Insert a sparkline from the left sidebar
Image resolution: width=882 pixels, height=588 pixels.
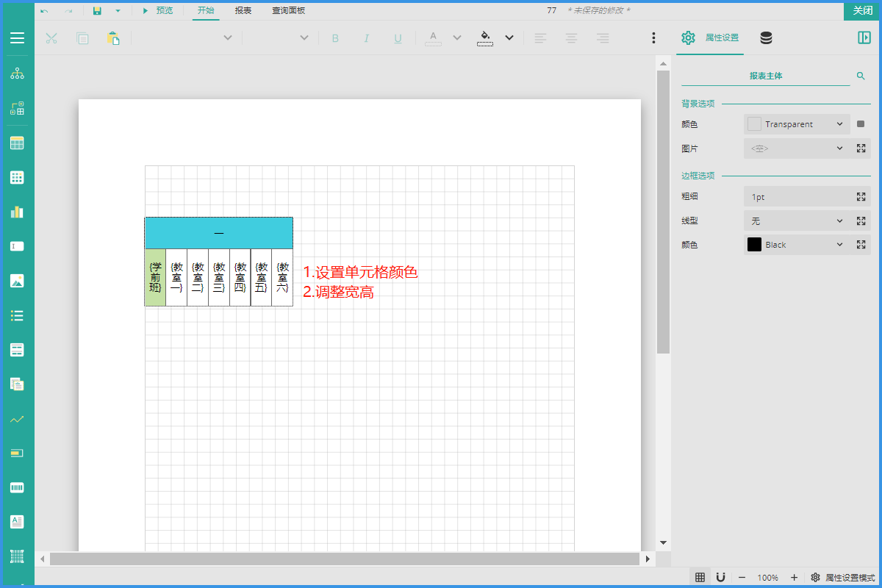(17, 419)
